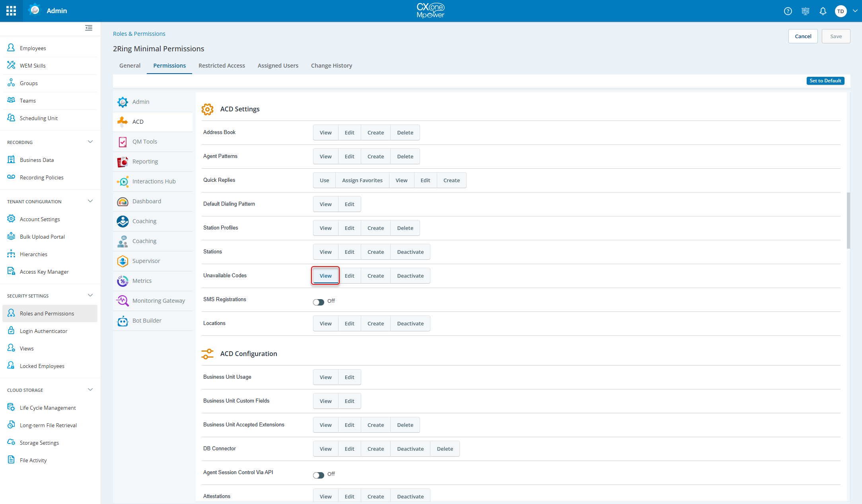Select the Dashboard permissions category
Viewport: 862px width, 504px height.
(x=153, y=201)
